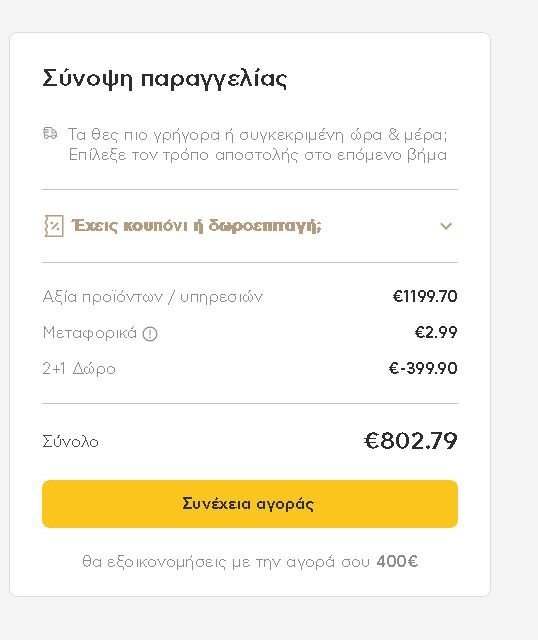Click the 2+1 Δώρο label
Viewport: 538px width, 640px height.
[x=79, y=369]
